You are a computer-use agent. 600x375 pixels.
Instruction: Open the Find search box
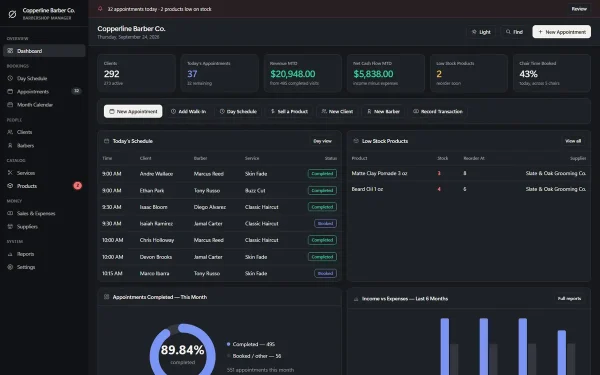(x=514, y=32)
